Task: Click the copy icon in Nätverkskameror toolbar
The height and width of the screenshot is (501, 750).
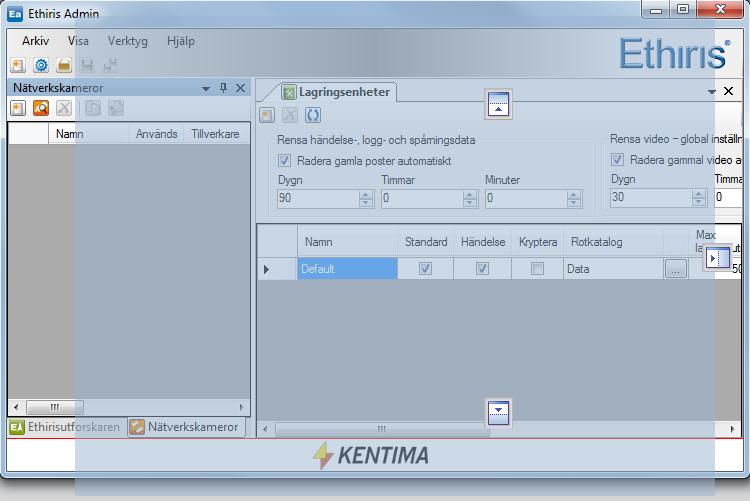Action: (92, 108)
